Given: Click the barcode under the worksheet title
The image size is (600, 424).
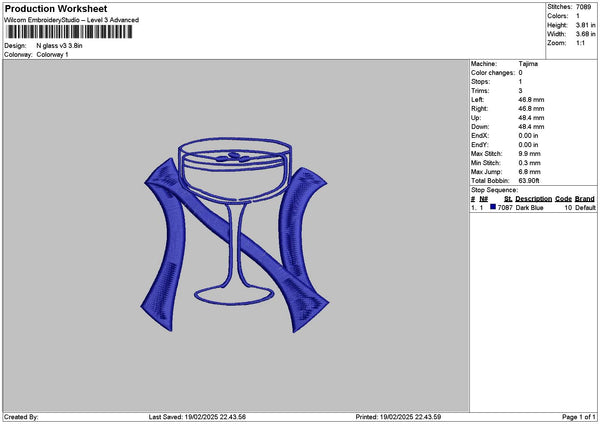Looking at the screenshot, I should coord(69,32).
